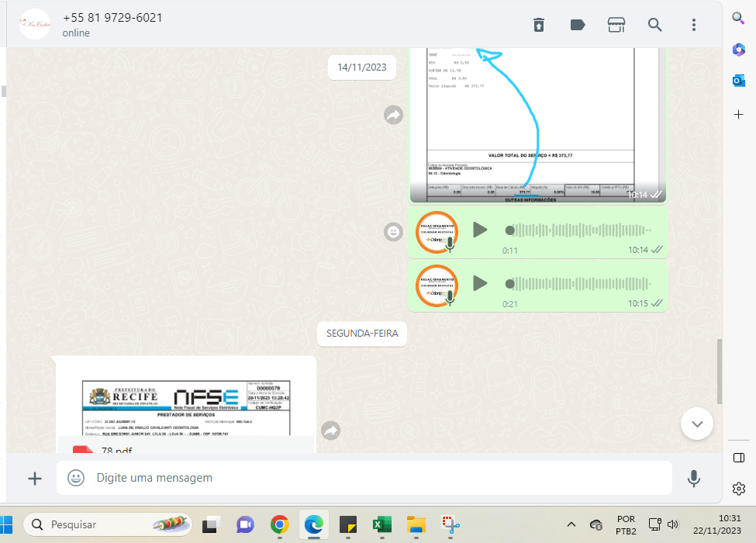Open the catalog storefront icon

(616, 25)
